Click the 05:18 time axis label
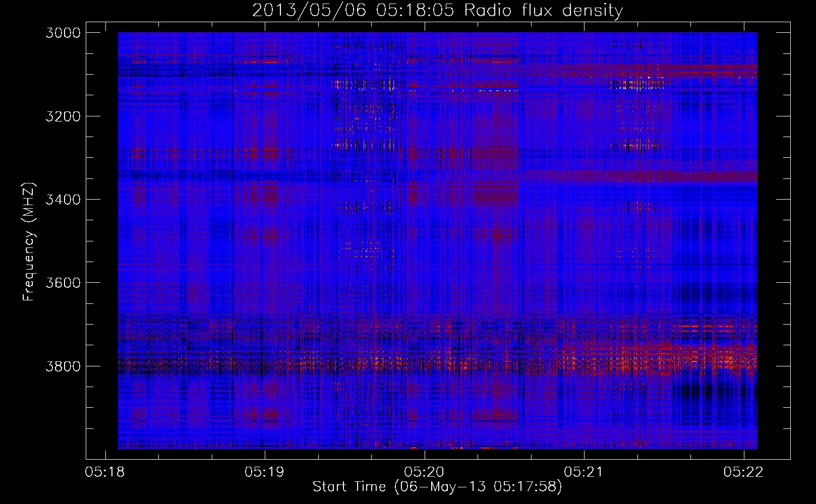The width and height of the screenshot is (816, 504). click(x=105, y=472)
